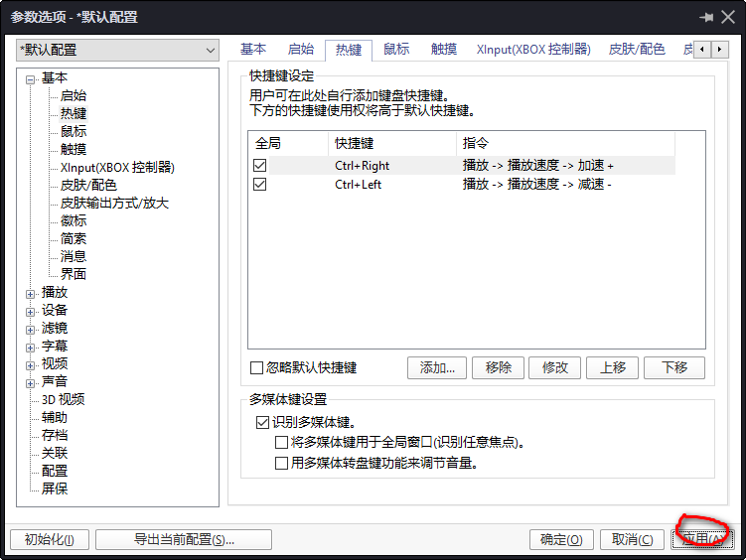The image size is (746, 560).
Task: Enable 用多媒体转盘键功能来调节音量 checkbox
Action: click(282, 463)
